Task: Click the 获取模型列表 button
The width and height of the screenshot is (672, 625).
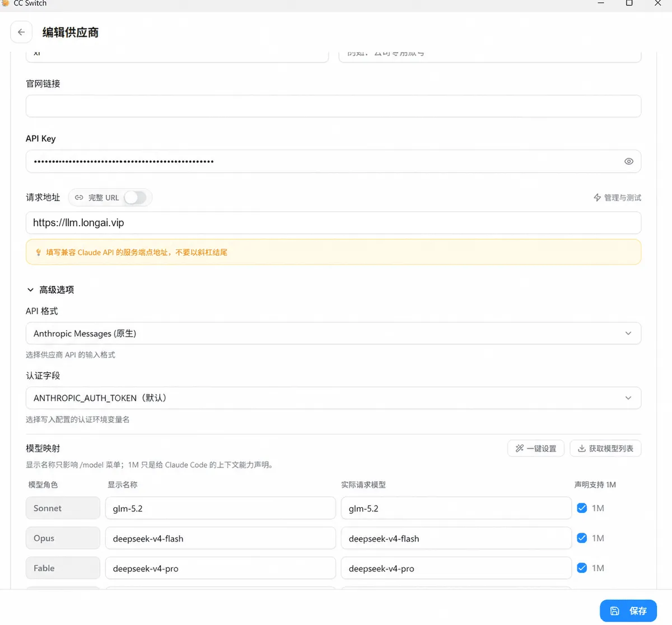Action: point(605,449)
